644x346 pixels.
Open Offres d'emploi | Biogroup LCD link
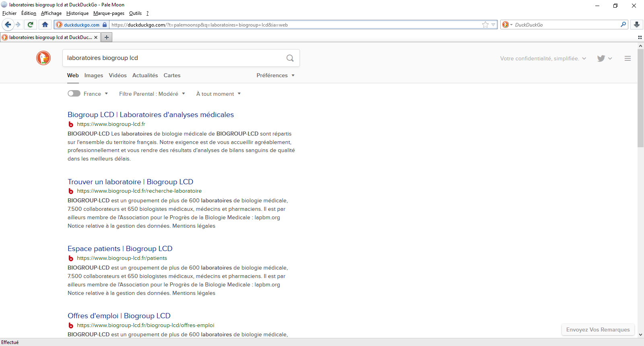(119, 316)
